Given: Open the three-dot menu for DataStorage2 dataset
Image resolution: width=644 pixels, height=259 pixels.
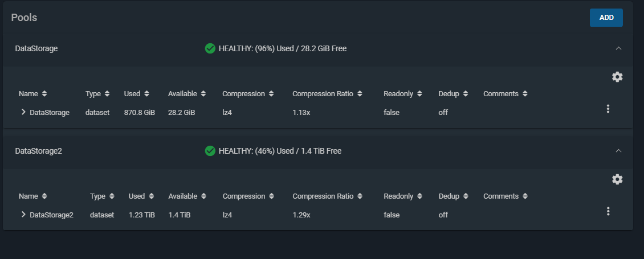Looking at the screenshot, I should [x=608, y=211].
